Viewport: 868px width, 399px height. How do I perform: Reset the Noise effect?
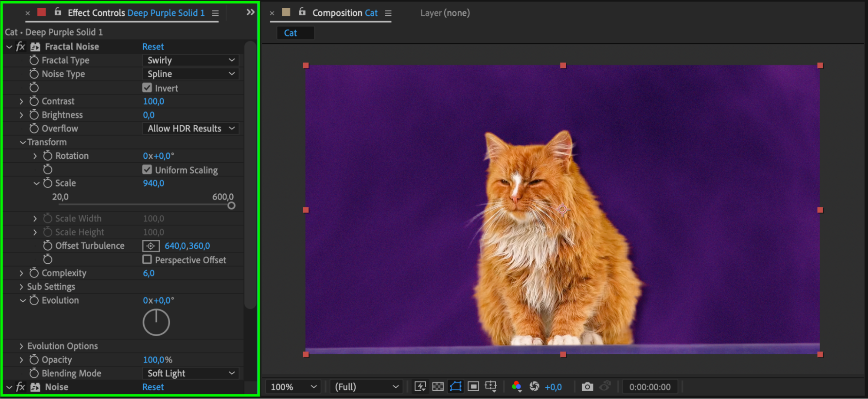[x=153, y=387]
